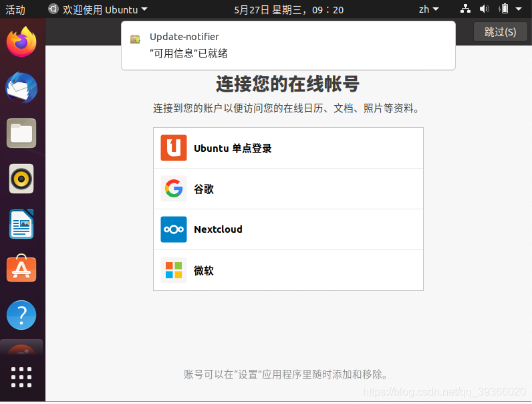Click 活动 activities overview
This screenshot has width=532, height=404.
click(15, 10)
